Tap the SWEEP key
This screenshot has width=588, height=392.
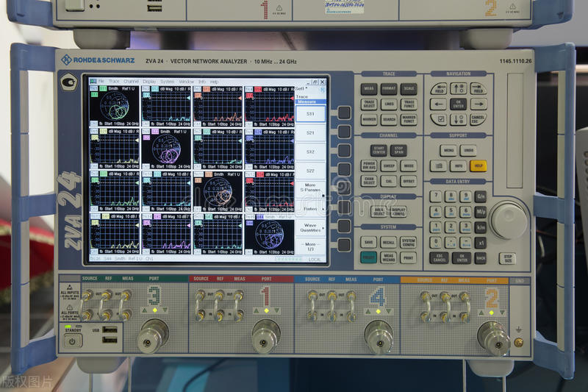click(x=389, y=165)
